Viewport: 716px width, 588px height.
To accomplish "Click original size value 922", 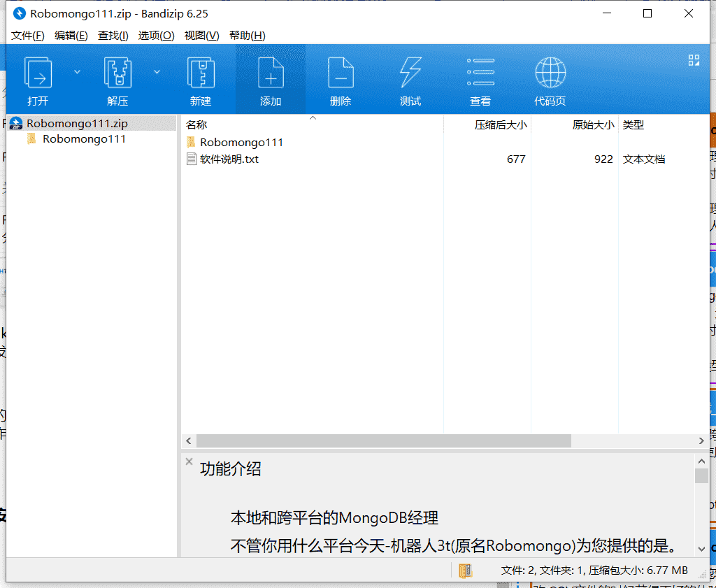I will pos(603,159).
